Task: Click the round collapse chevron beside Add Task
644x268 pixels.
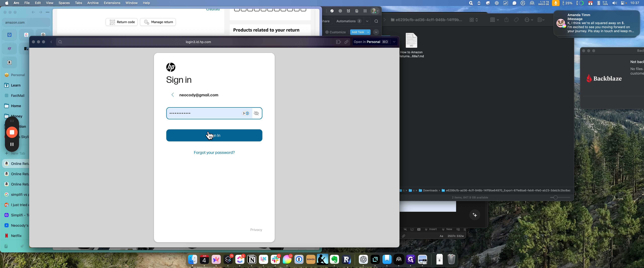Action: (x=376, y=32)
